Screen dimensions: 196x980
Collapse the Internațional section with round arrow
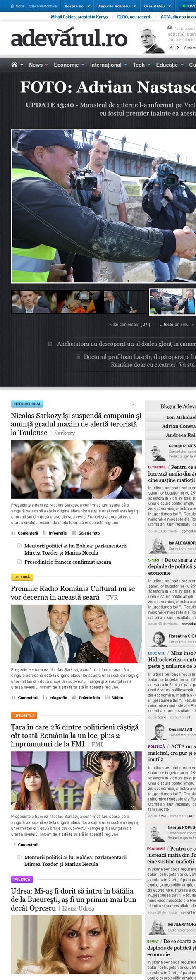coord(133,404)
